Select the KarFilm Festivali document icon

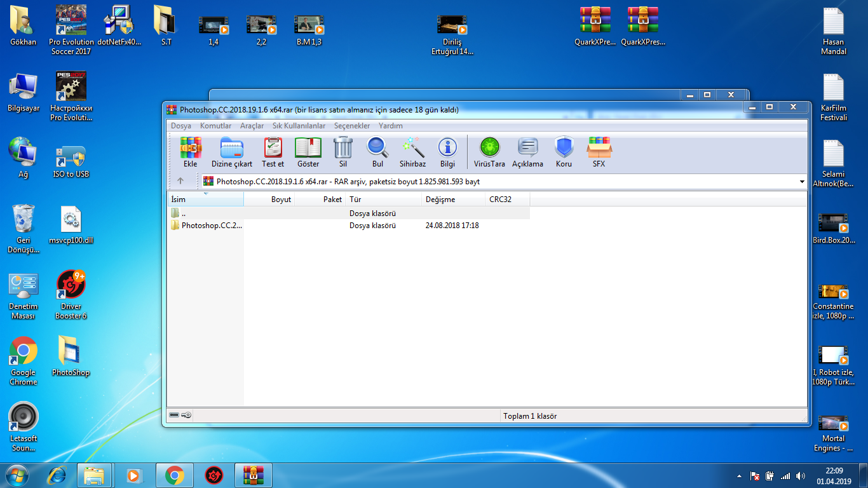pos(833,98)
